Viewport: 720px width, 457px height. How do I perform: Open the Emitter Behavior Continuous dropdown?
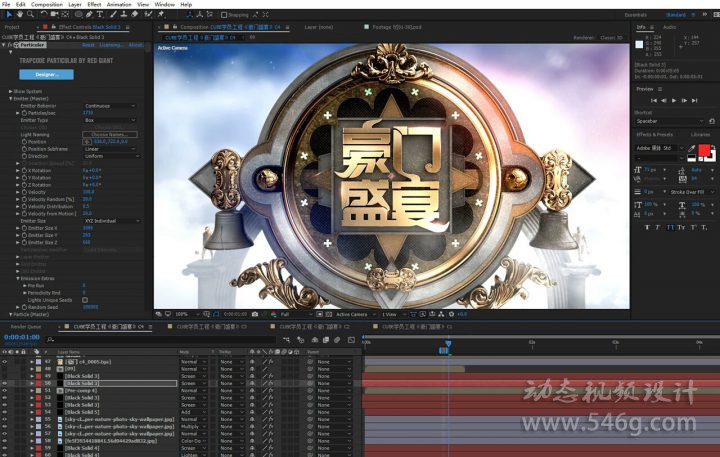coord(110,105)
